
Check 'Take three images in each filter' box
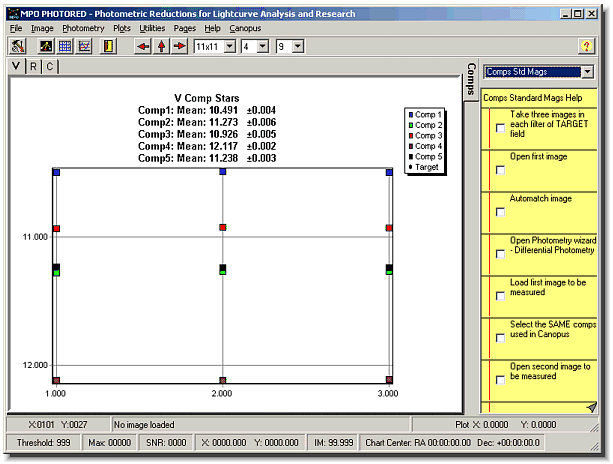pos(500,128)
